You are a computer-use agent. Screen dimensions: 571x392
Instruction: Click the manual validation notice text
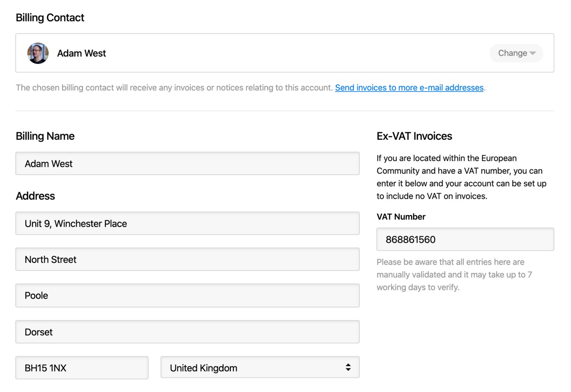454,275
